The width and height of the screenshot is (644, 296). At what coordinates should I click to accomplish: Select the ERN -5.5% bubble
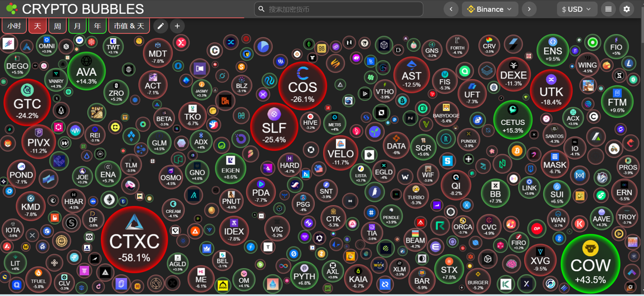(x=625, y=192)
